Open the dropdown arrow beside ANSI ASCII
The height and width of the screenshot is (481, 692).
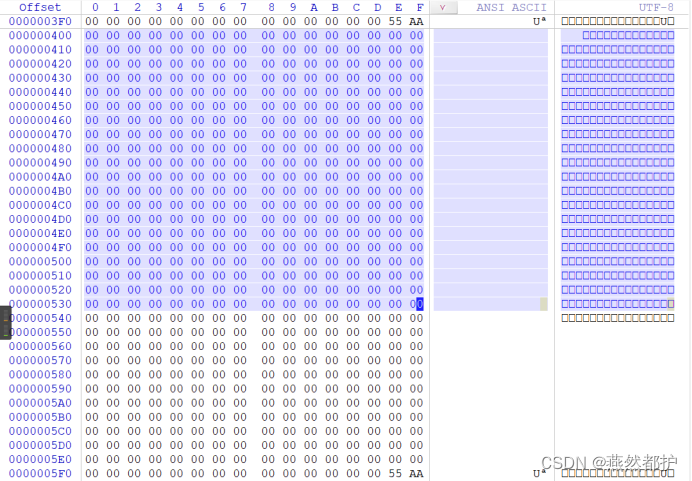pyautogui.click(x=444, y=8)
